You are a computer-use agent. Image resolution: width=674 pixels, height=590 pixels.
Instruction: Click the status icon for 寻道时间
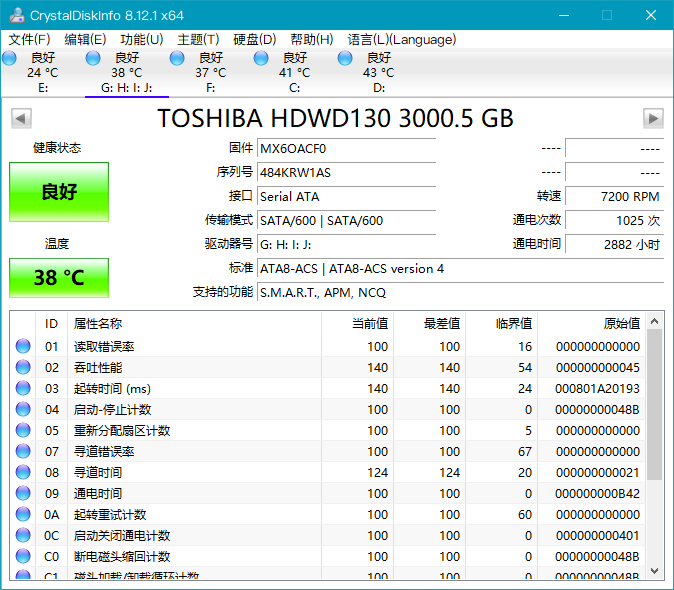(23, 472)
